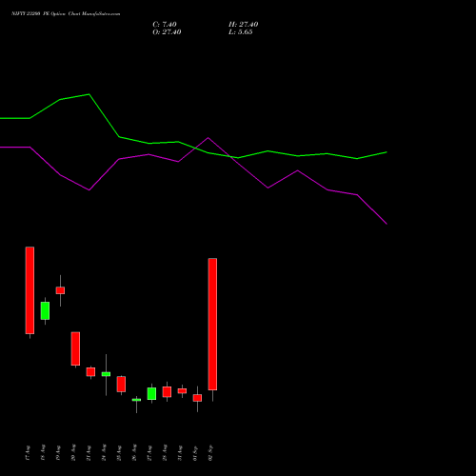Select the tall red candle for 02 Sep

pos(212,324)
